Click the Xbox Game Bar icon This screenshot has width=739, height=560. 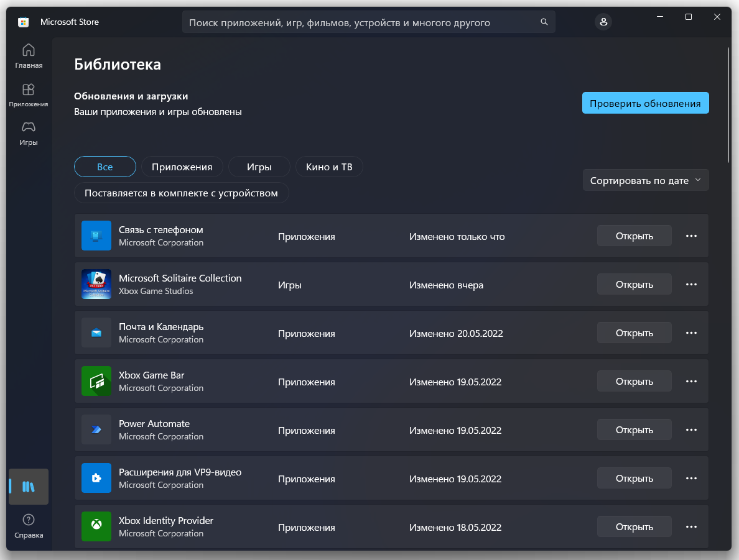pyautogui.click(x=96, y=381)
